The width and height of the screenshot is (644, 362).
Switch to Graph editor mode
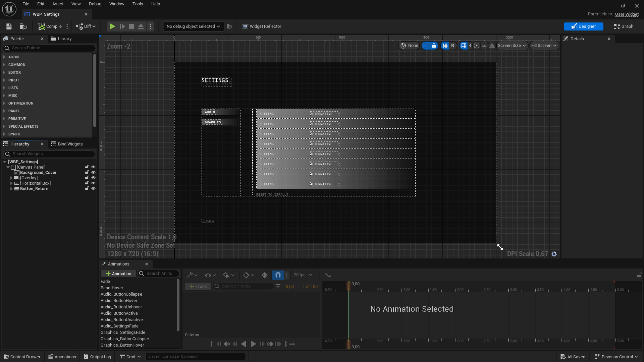tap(624, 26)
